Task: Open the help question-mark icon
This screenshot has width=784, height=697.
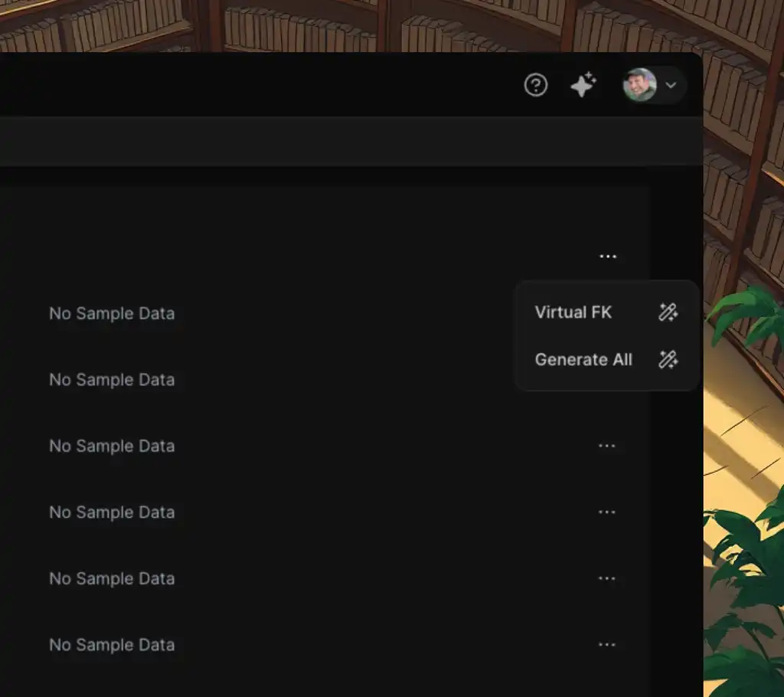Action: click(535, 85)
